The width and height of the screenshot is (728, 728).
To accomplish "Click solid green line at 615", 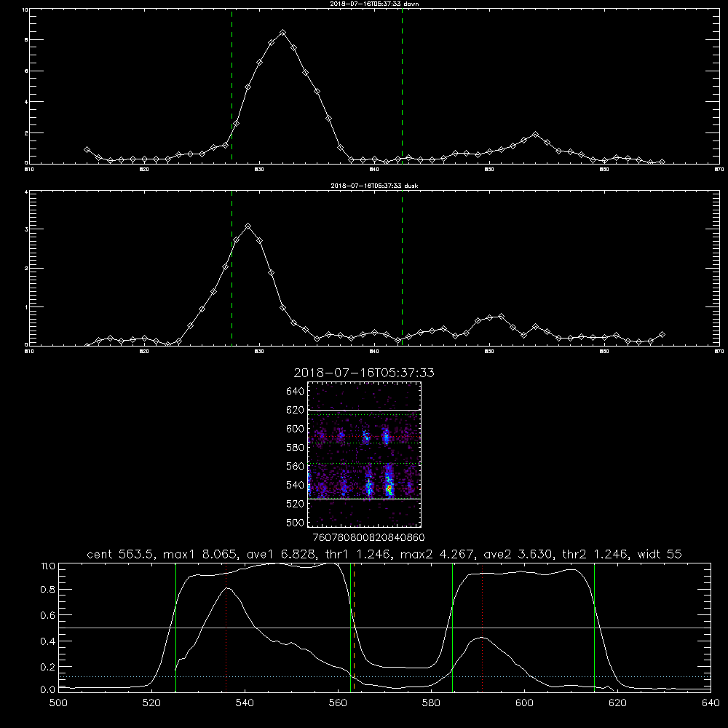I will [x=594, y=628].
